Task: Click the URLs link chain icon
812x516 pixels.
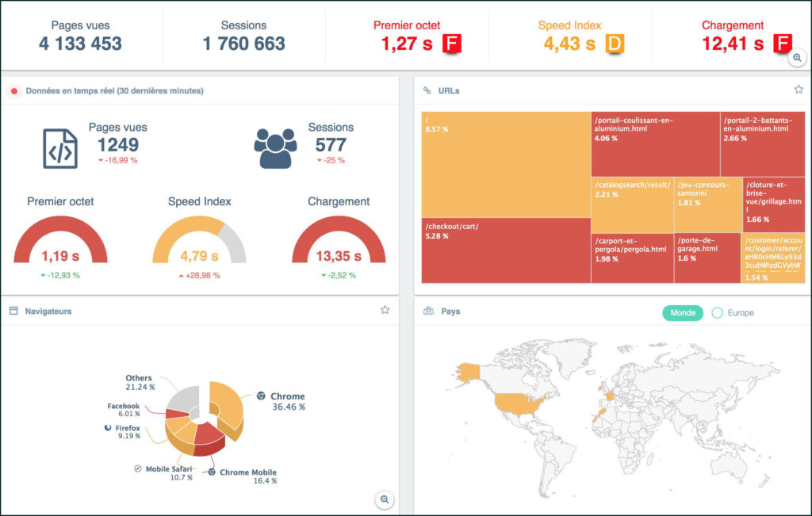Action: tap(427, 90)
